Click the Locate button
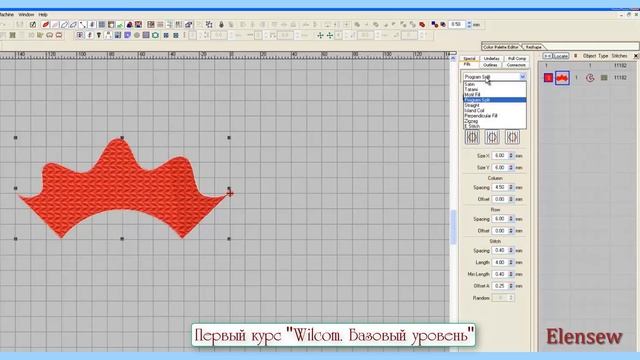The height and width of the screenshot is (360, 640). point(561,56)
